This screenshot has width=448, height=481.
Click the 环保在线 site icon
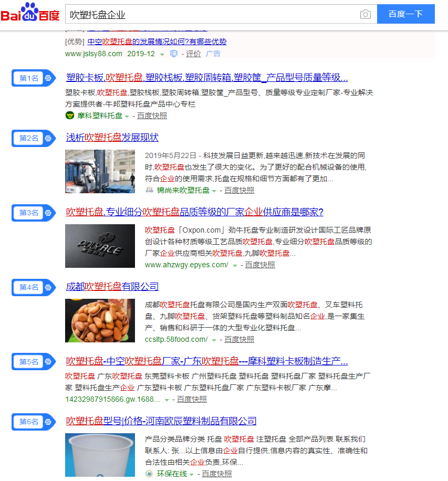point(149,474)
